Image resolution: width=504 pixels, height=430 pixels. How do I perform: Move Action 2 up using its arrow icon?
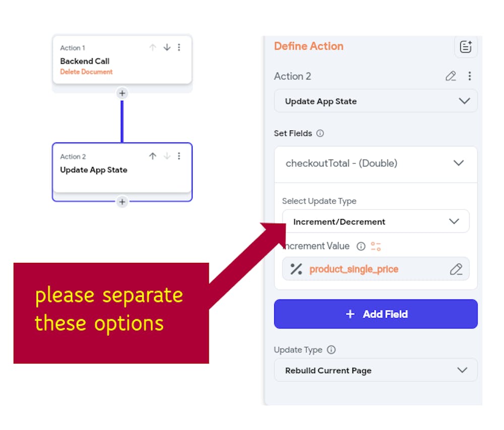pyautogui.click(x=153, y=156)
